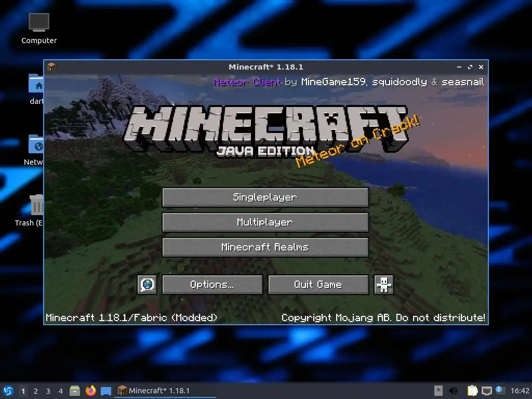Image resolution: width=532 pixels, height=399 pixels.
Task: Switch to workspace 2
Action: (x=36, y=391)
